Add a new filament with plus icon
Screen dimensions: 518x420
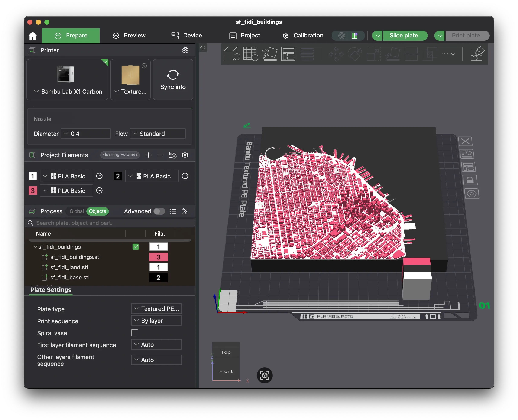click(x=148, y=155)
